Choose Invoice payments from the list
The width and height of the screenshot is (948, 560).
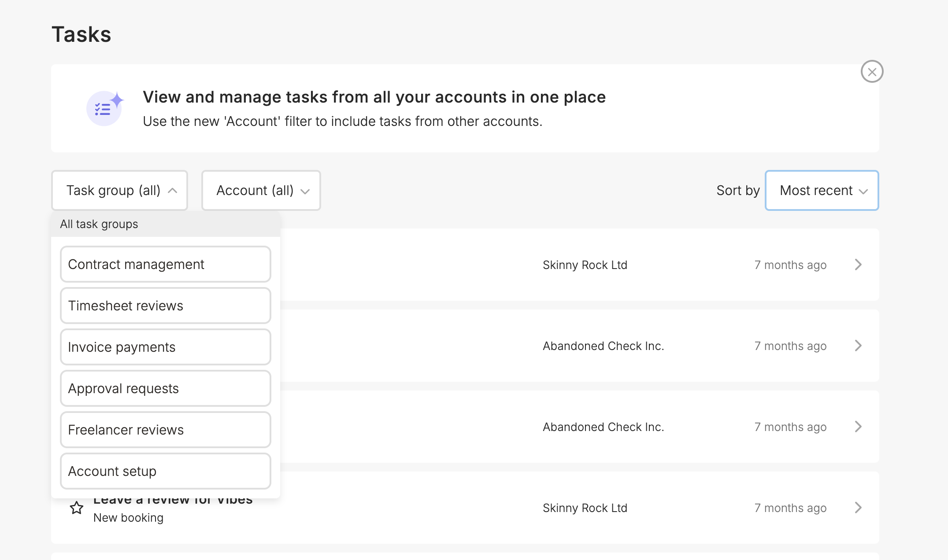(165, 347)
